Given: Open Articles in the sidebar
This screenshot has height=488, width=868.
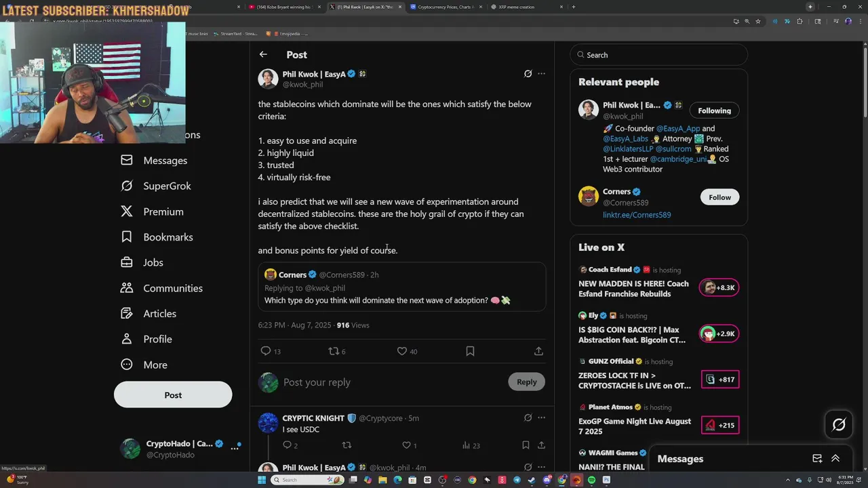Looking at the screenshot, I should tap(149, 314).
